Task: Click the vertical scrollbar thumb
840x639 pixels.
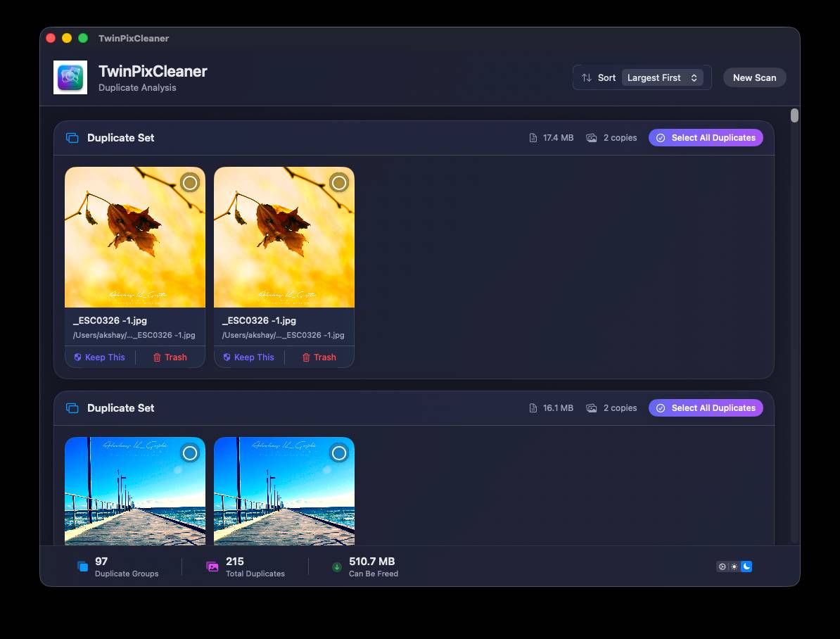Action: click(x=794, y=115)
